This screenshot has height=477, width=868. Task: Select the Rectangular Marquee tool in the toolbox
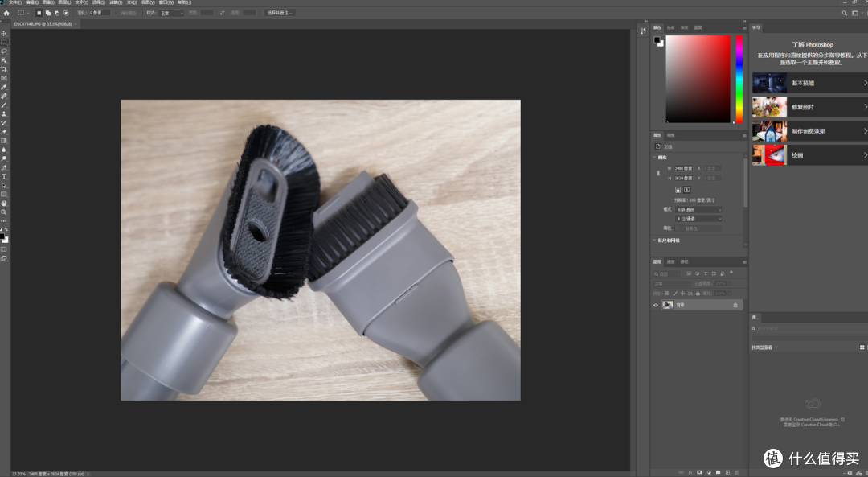click(x=4, y=42)
